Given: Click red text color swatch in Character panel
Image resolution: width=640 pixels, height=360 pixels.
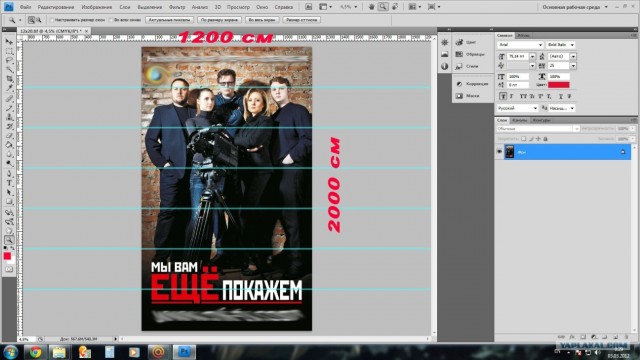Looking at the screenshot, I should coord(558,84).
